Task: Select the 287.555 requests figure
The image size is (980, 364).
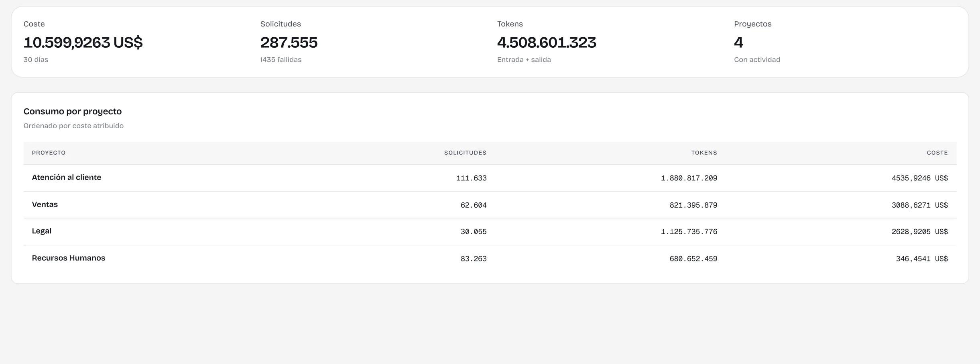Action: [289, 42]
